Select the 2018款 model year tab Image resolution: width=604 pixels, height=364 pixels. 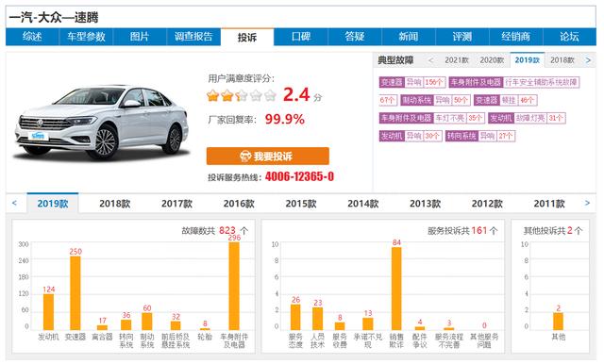tap(115, 204)
